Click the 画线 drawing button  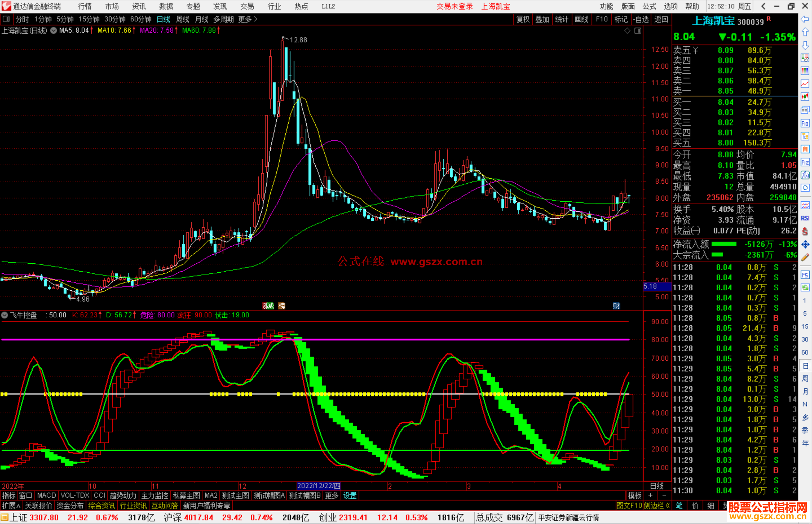[x=582, y=19]
